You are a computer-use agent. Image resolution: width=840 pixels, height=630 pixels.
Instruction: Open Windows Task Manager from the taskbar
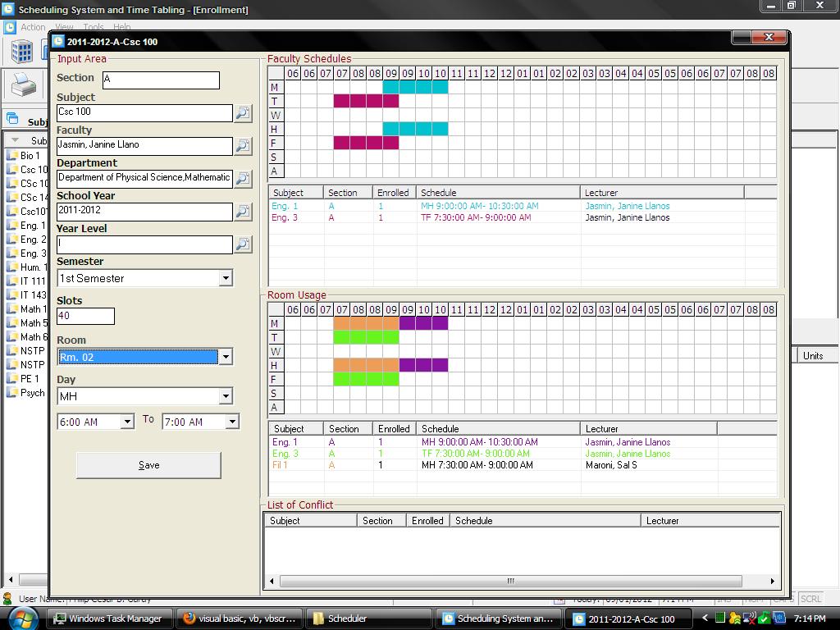pos(111,619)
